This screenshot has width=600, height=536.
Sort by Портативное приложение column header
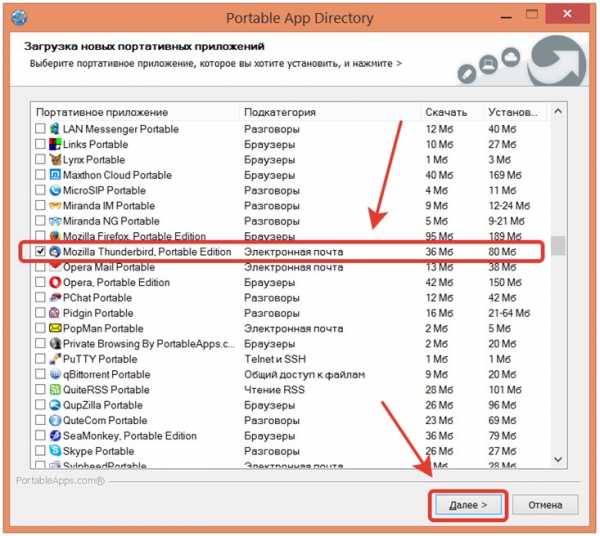[135, 112]
